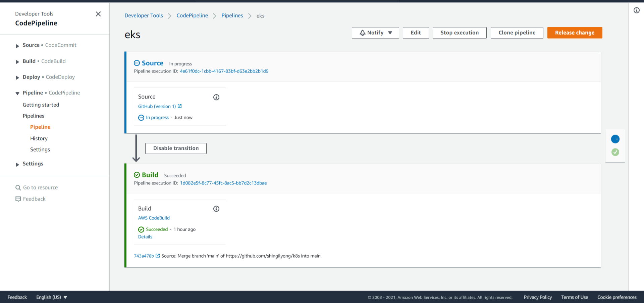This screenshot has width=644, height=303.
Task: Expand the sidebar Settings section
Action: point(17,164)
